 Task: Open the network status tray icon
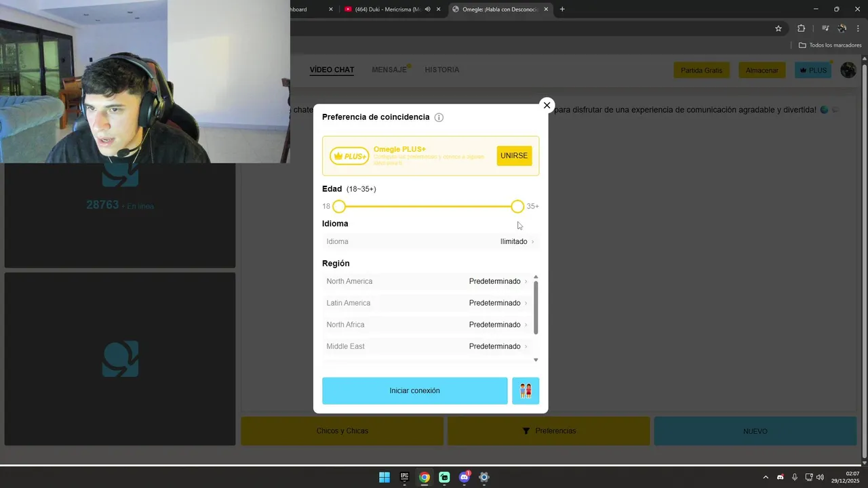click(x=809, y=477)
